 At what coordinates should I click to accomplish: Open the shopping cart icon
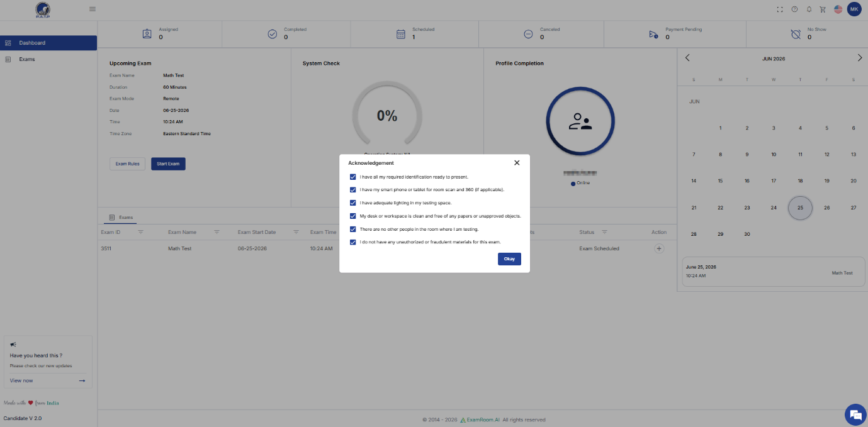tap(823, 9)
